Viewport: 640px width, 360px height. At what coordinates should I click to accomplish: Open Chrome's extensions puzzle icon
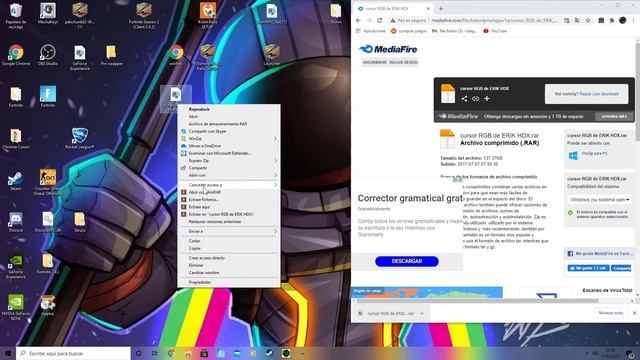point(611,20)
